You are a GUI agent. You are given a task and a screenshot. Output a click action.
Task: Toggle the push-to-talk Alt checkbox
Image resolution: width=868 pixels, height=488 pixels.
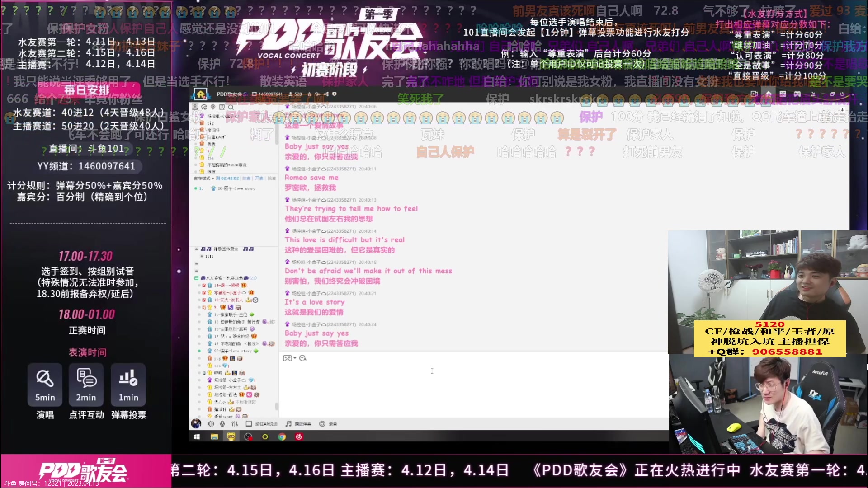(249, 424)
